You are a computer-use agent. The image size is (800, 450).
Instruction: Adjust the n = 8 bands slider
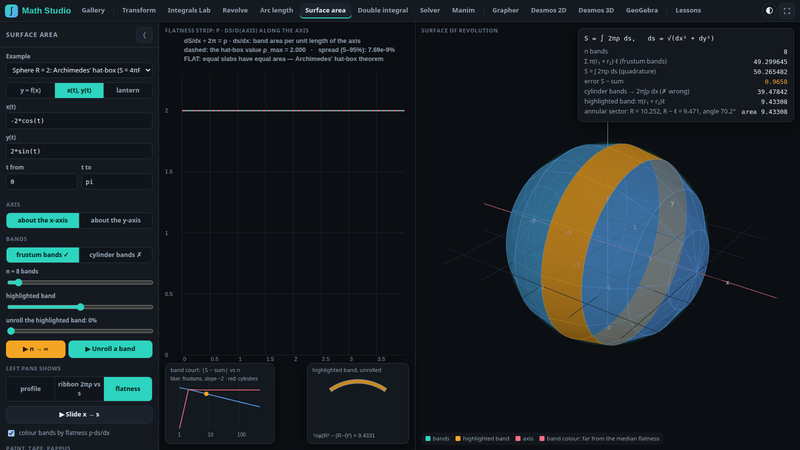(x=79, y=282)
